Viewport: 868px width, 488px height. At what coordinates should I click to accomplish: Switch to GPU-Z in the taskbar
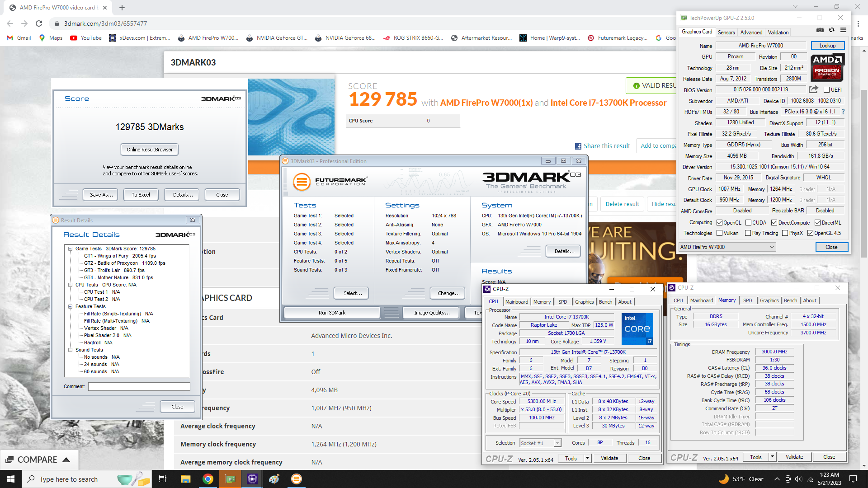pos(230,479)
